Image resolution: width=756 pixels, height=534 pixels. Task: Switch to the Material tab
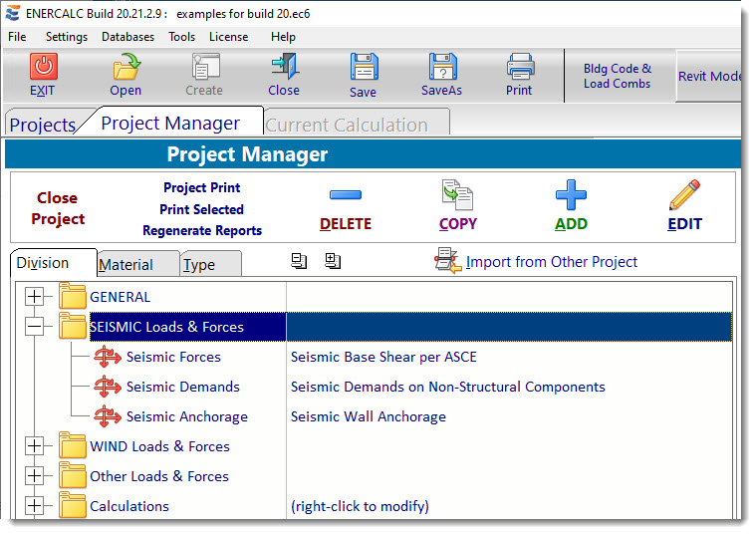(126, 265)
